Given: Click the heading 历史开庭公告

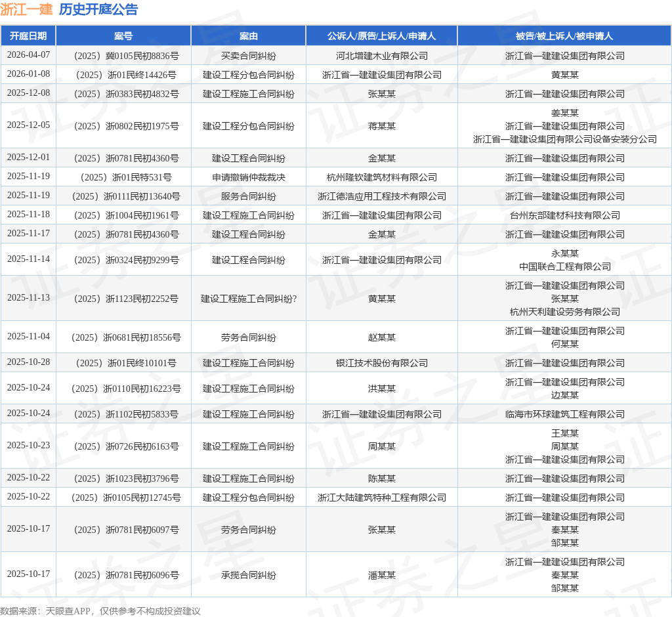Looking at the screenshot, I should [x=98, y=9].
